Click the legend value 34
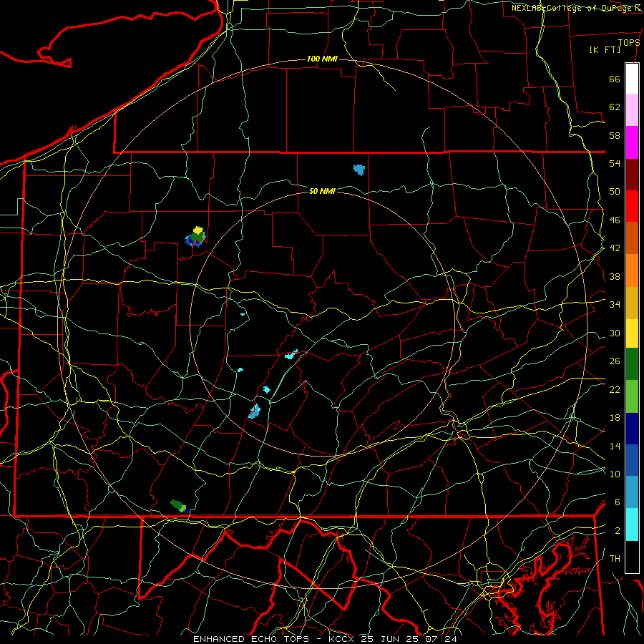 615,305
